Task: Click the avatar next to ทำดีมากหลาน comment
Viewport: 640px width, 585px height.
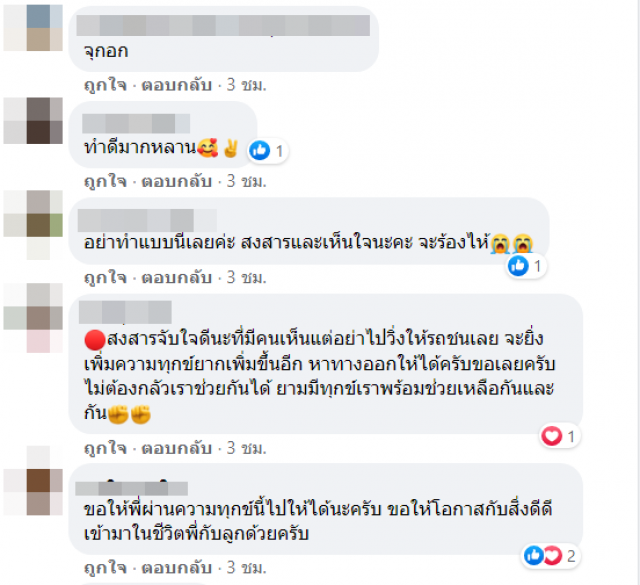Action: (33, 121)
